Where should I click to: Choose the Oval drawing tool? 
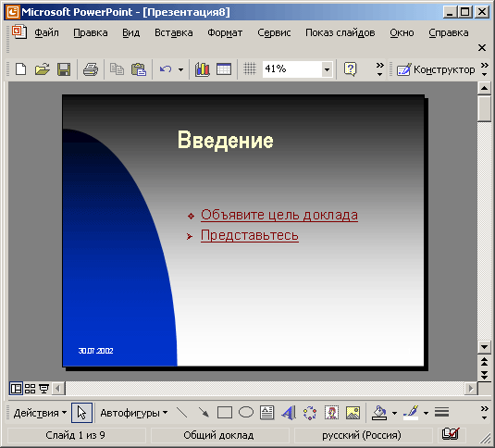[246, 412]
